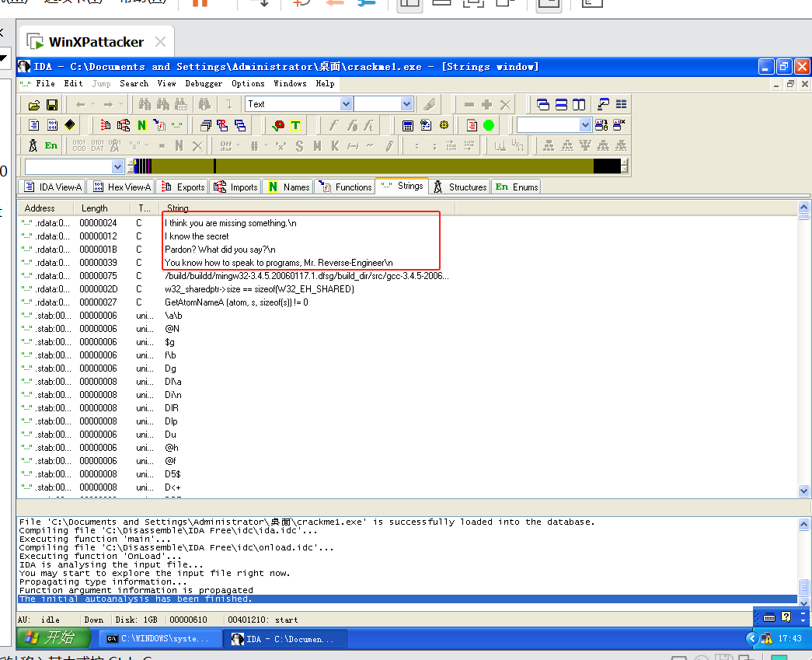The image size is (812, 660).
Task: Sort strings by Address column header
Action: point(44,208)
